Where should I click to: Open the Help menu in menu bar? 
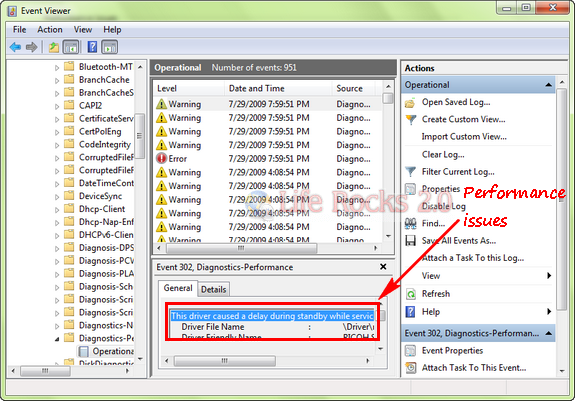click(112, 30)
